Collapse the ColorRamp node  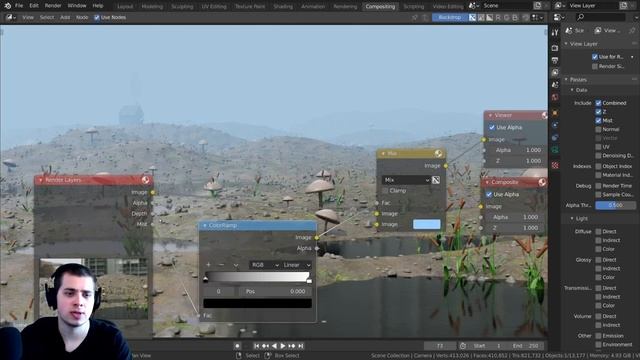[x=205, y=225]
